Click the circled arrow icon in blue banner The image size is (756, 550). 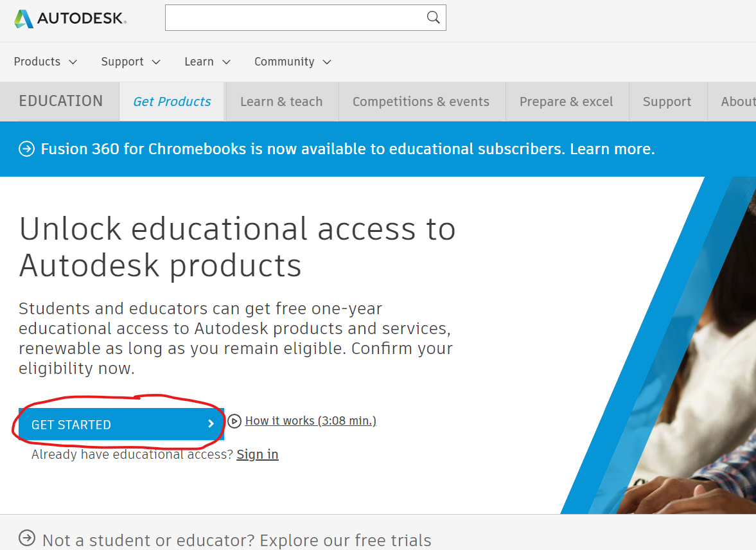click(x=26, y=149)
